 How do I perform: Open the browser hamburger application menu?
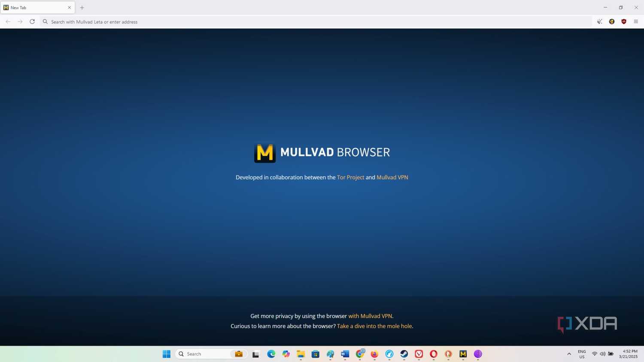click(x=636, y=21)
